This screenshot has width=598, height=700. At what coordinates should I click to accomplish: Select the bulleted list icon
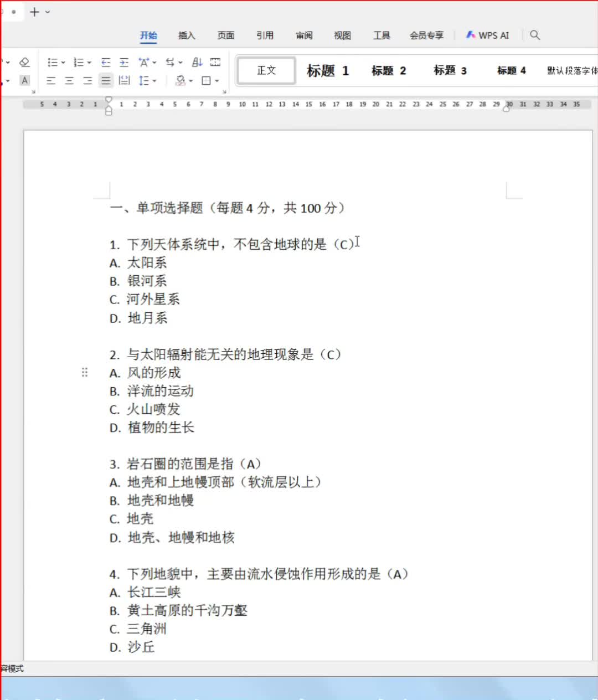pos(53,62)
